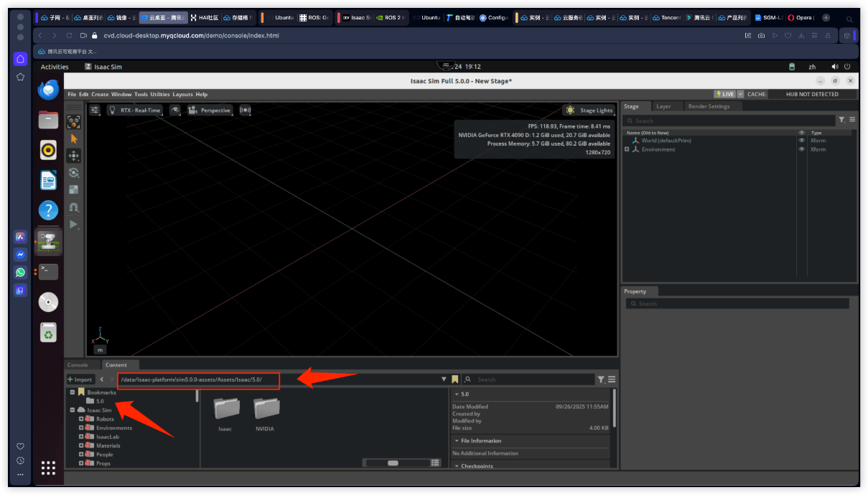Click the bookmark icon beside the path bar

pyautogui.click(x=454, y=379)
